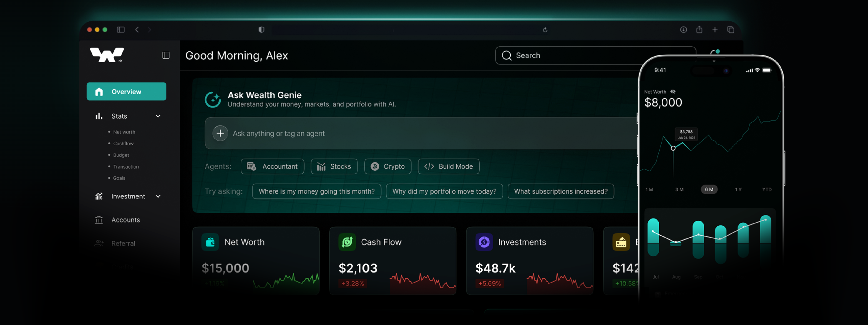The width and height of the screenshot is (868, 325).
Task: Click the $2,103 Cash Flow value
Action: [x=358, y=268]
